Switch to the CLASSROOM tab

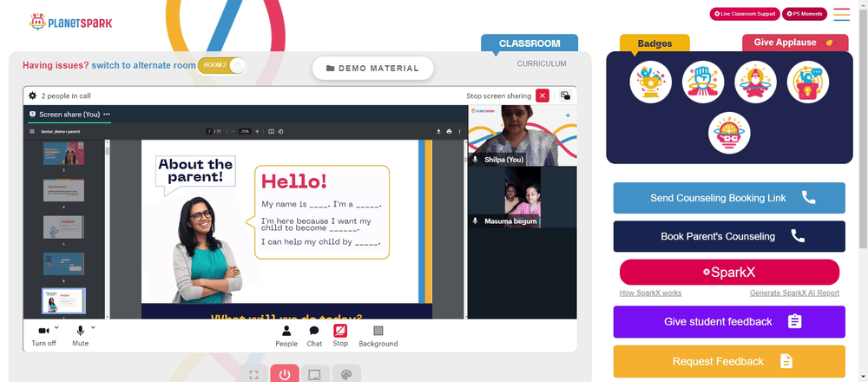pyautogui.click(x=529, y=43)
